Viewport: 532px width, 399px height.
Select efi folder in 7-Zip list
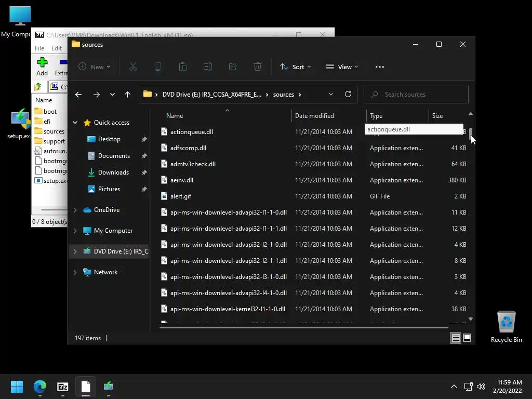[47, 122]
